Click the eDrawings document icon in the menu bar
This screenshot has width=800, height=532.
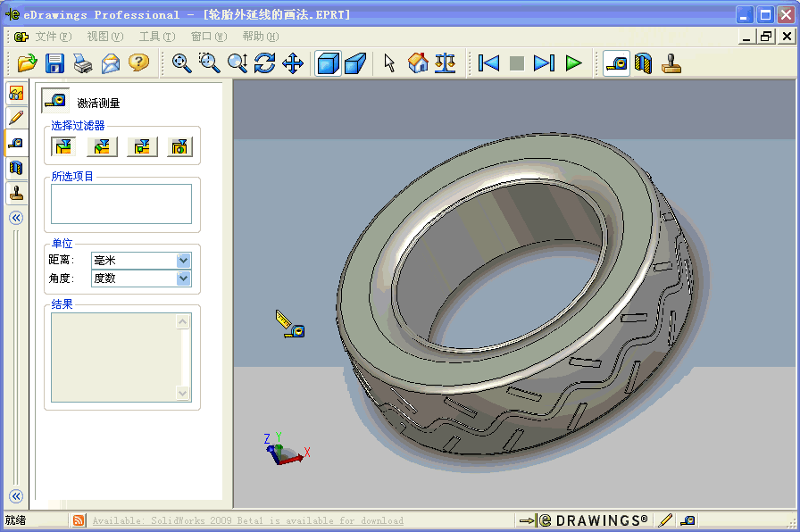click(x=21, y=37)
